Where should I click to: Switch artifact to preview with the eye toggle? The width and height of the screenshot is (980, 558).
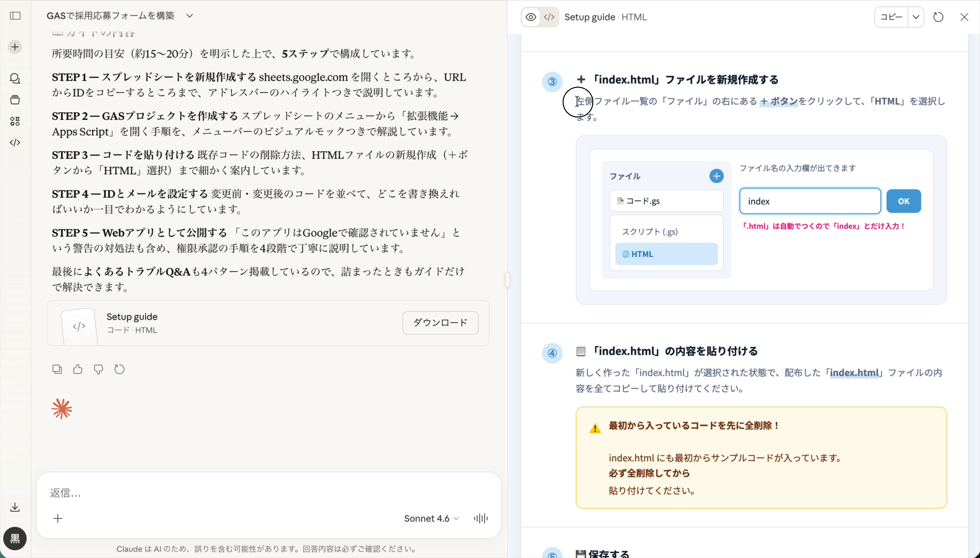coord(531,17)
